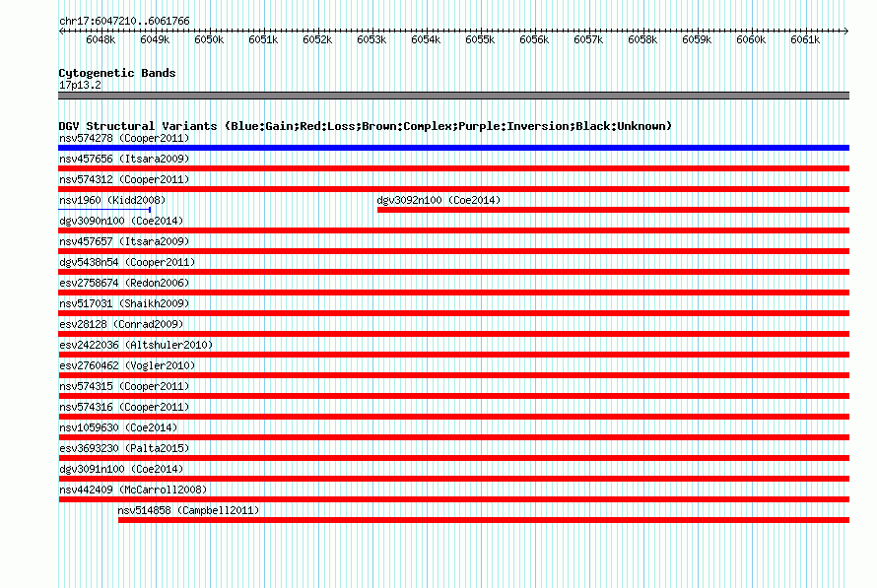The width and height of the screenshot is (877, 588).
Task: Select the red esv28128 loss bar
Action: tap(453, 334)
